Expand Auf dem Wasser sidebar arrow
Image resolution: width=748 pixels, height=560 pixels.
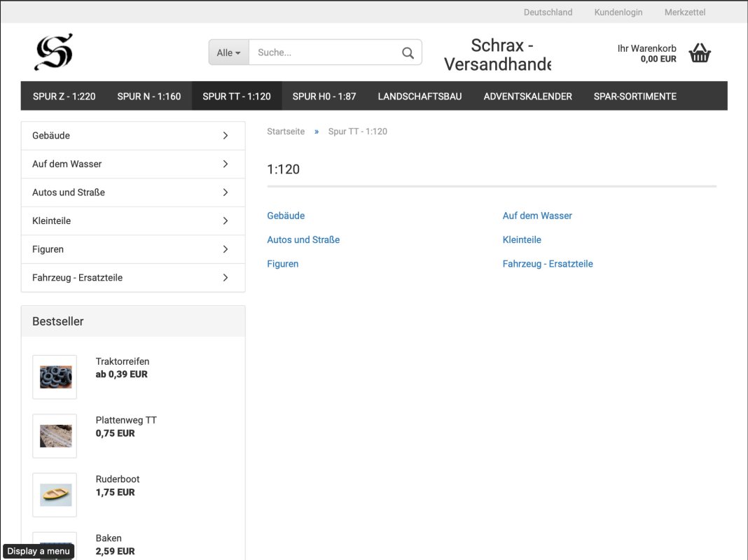point(226,164)
